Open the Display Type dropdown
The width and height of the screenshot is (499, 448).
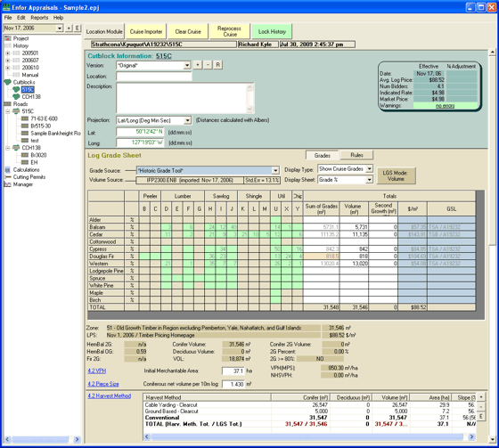pyautogui.click(x=369, y=168)
